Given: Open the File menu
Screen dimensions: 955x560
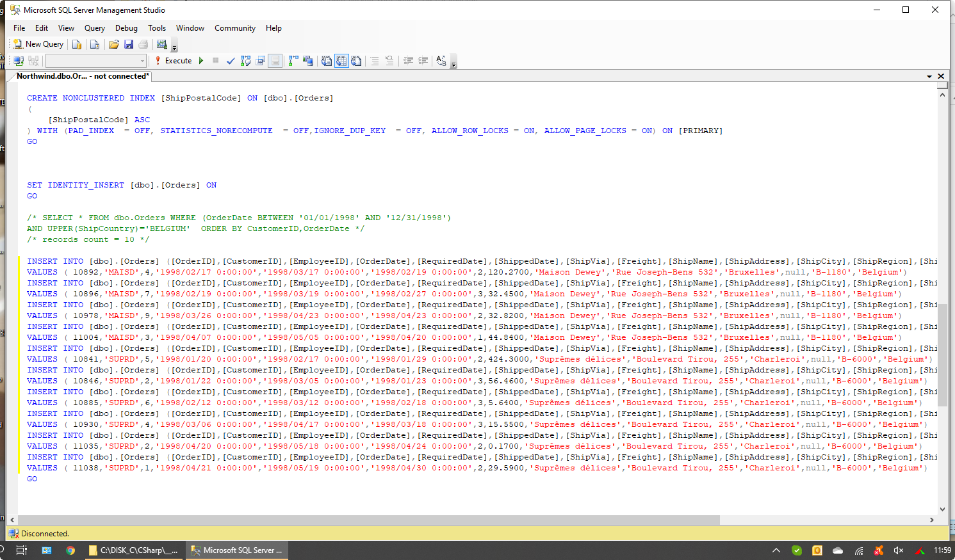Looking at the screenshot, I should [x=19, y=28].
